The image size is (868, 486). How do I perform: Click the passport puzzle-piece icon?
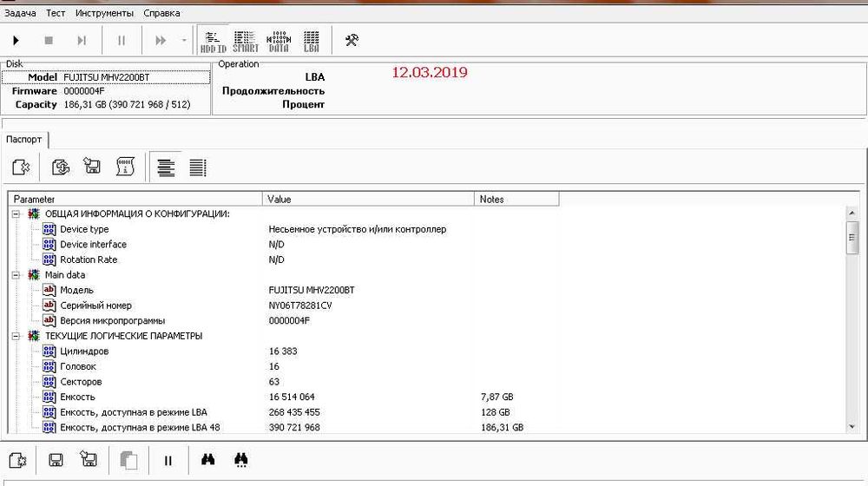(x=21, y=167)
